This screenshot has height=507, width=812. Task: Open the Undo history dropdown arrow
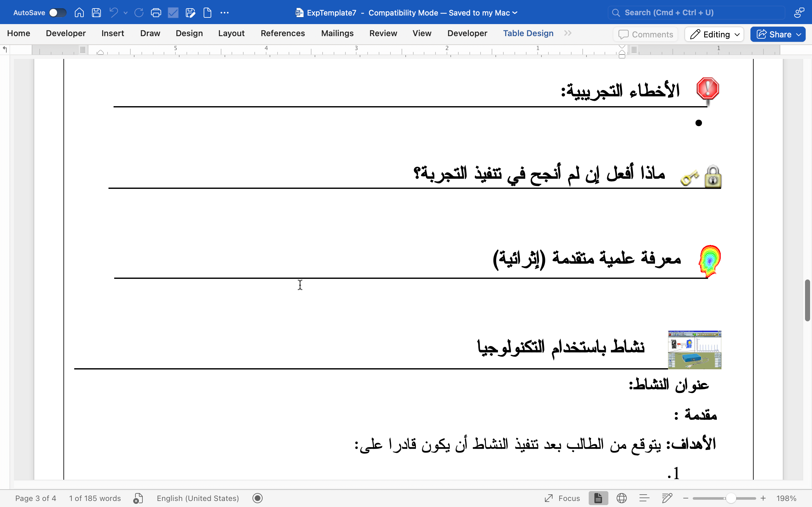pos(126,13)
